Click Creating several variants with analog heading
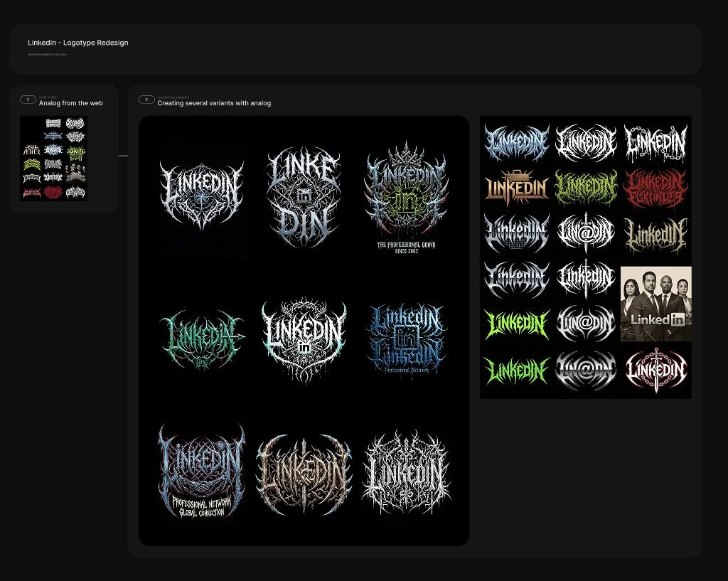The height and width of the screenshot is (581, 728). coord(214,103)
